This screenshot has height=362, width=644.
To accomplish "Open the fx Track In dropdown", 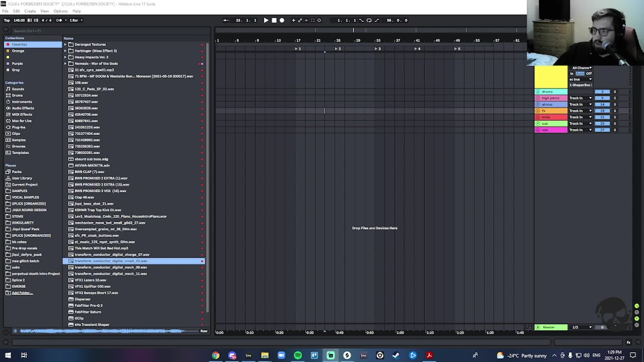I will [x=581, y=111].
